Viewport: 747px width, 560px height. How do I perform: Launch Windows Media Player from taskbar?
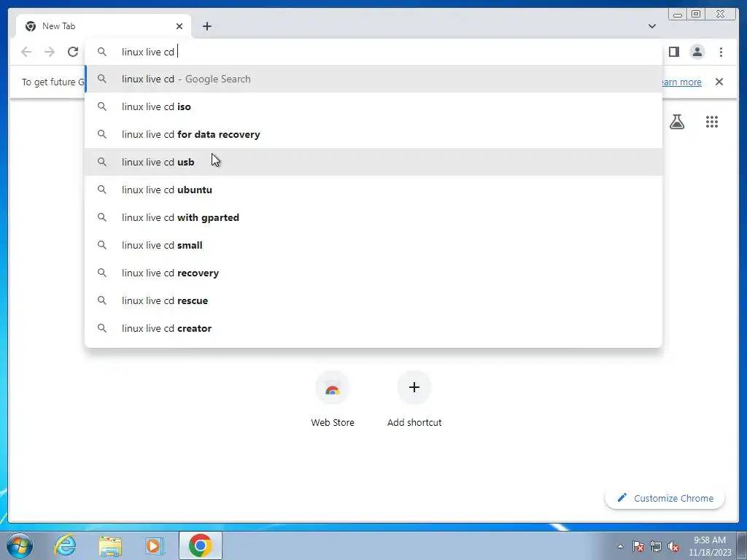[154, 545]
